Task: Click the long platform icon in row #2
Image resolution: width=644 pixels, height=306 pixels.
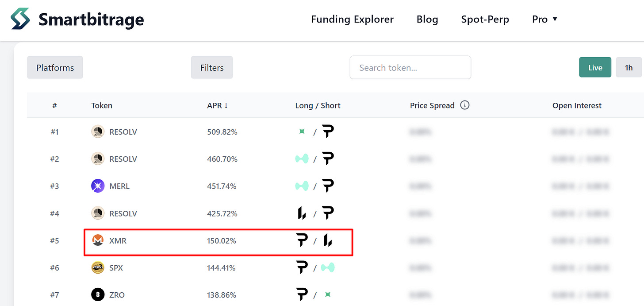Action: tap(302, 159)
